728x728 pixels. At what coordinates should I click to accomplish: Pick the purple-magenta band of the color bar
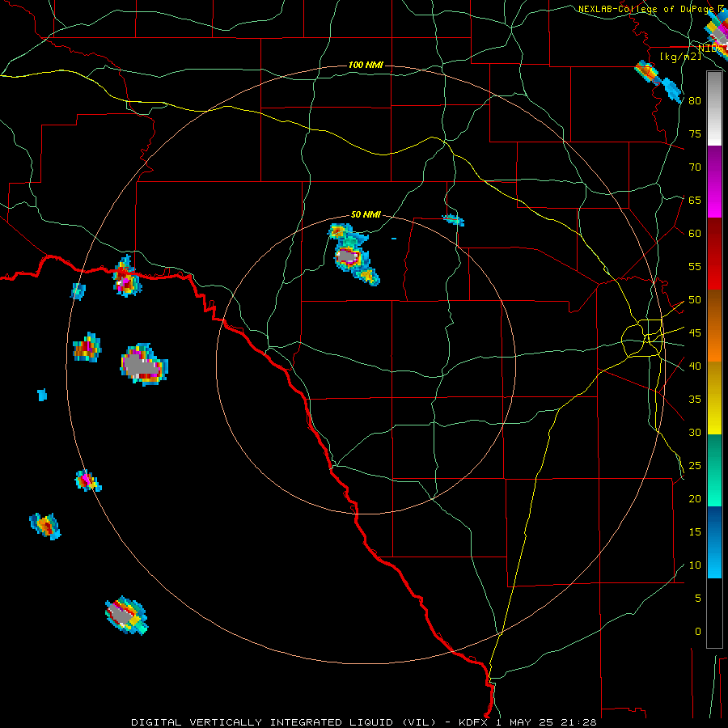click(714, 181)
